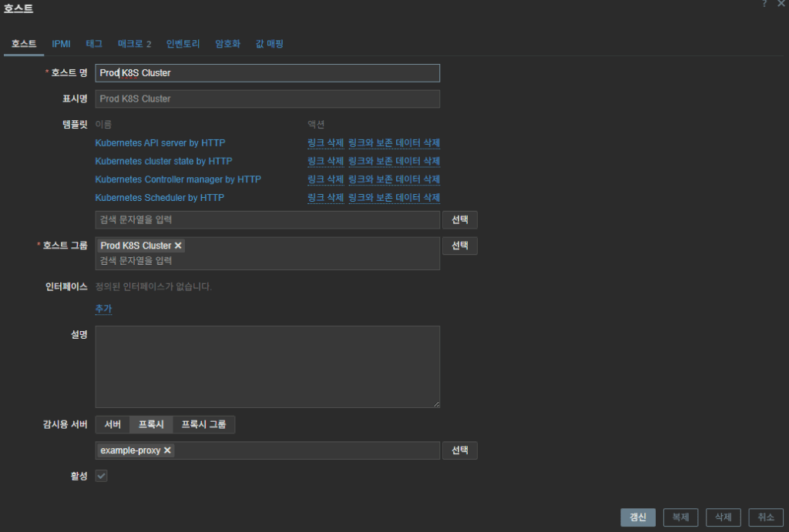The width and height of the screenshot is (789, 532).
Task: Open the 매크로 2 tab
Action: pyautogui.click(x=134, y=44)
